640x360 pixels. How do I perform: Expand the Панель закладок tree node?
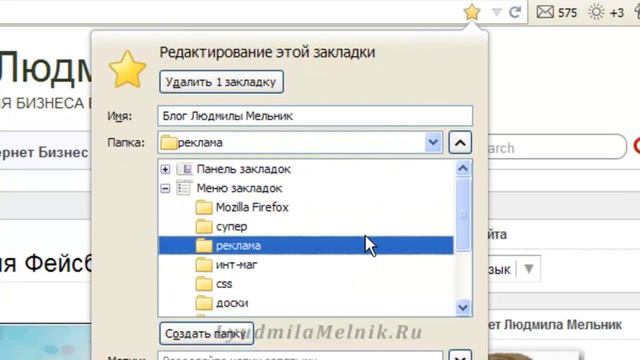pos(165,169)
